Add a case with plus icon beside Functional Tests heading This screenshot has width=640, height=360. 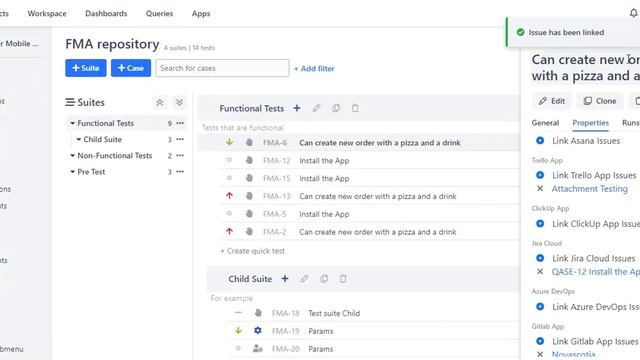pyautogui.click(x=297, y=108)
